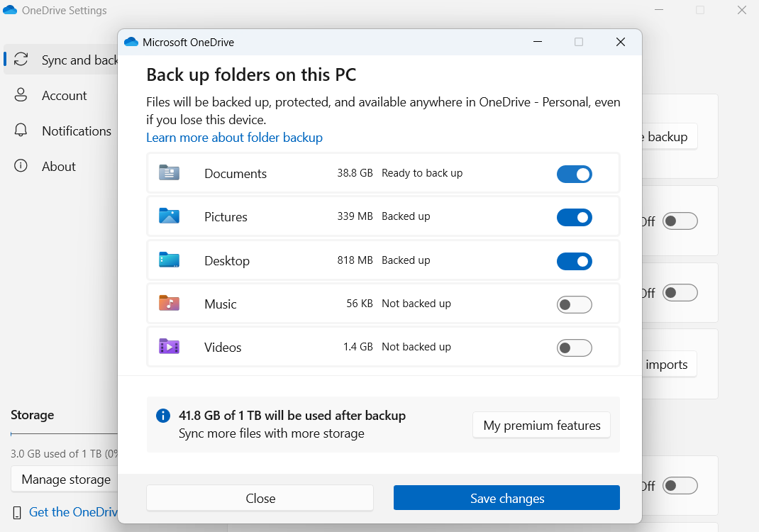
Task: Click the My premium features button
Action: pyautogui.click(x=541, y=426)
